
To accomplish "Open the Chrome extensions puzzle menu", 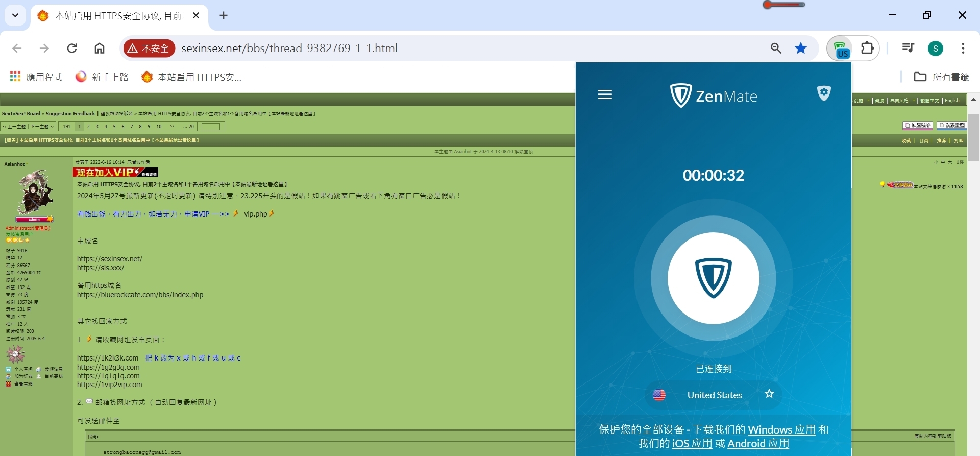I will pyautogui.click(x=867, y=48).
